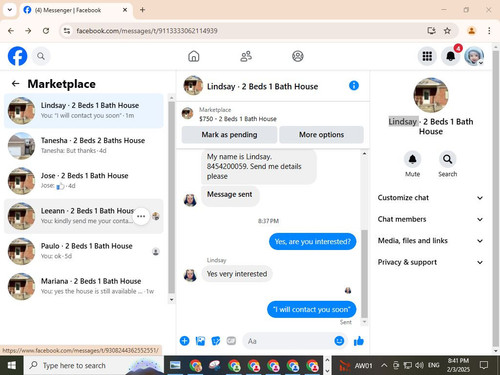Screen dimensions: 500x375
Task: Open the emoji picker smiley icon
Action: pos(339,341)
